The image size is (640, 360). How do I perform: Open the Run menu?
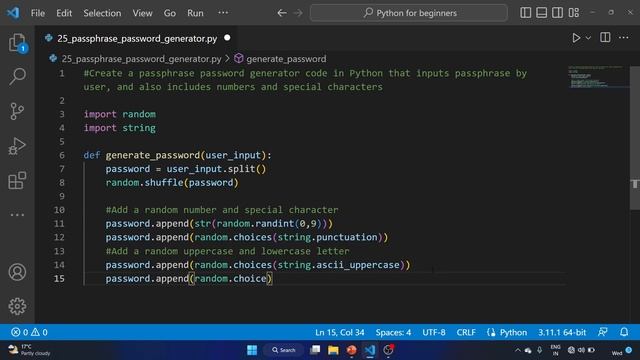(x=195, y=13)
